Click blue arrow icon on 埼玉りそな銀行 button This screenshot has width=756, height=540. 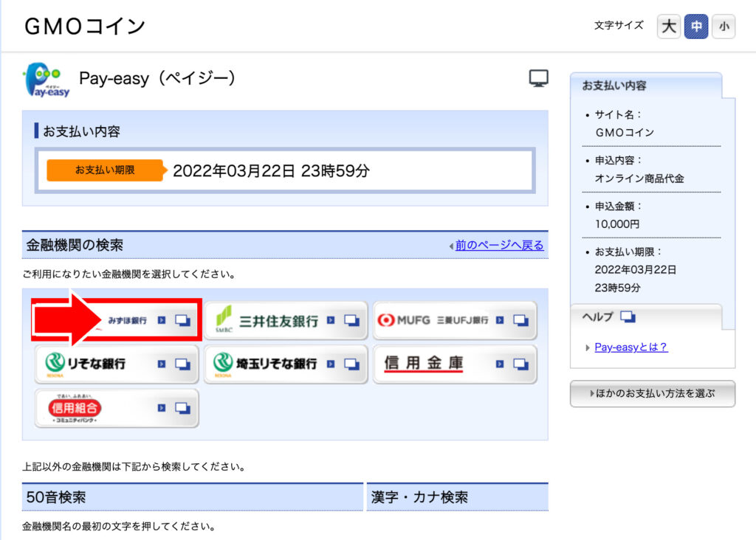point(331,364)
